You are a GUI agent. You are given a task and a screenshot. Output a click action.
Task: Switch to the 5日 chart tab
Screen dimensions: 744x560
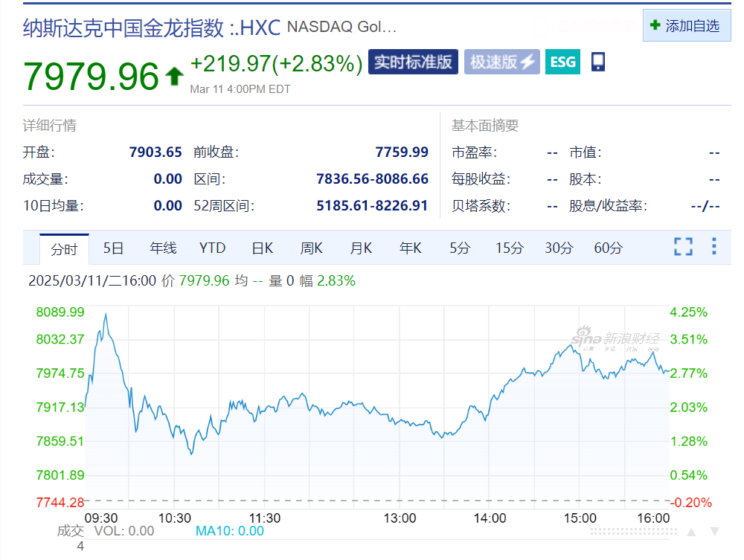(x=113, y=248)
